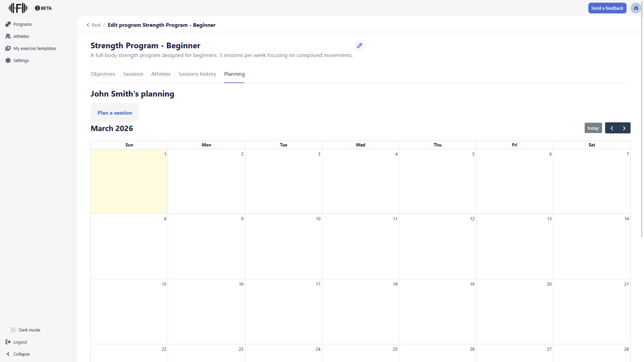Viewport: 644px width, 362px height.
Task: Open Settings gear icon in sidebar
Action: coord(8,60)
